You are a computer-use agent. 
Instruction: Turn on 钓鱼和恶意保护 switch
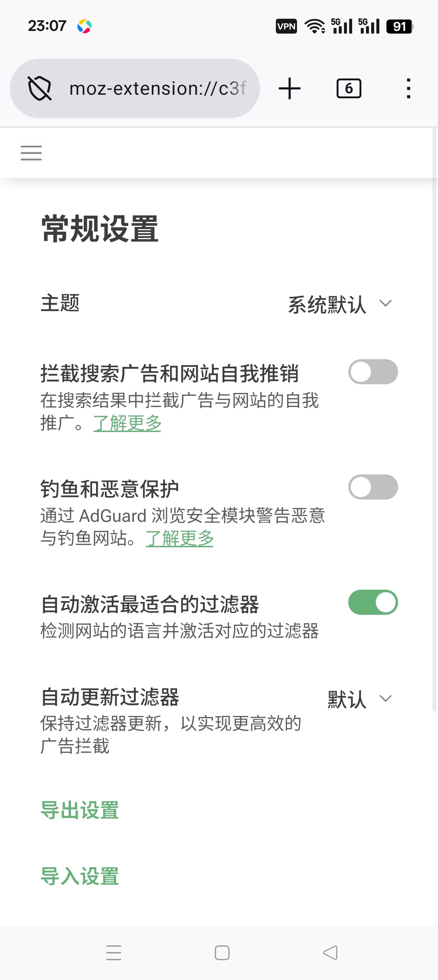[373, 487]
